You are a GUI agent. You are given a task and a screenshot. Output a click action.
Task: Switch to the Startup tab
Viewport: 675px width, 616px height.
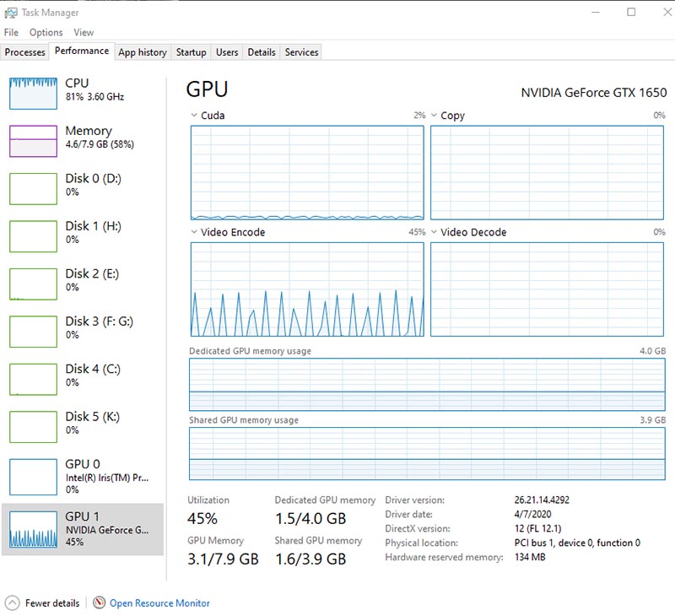192,52
